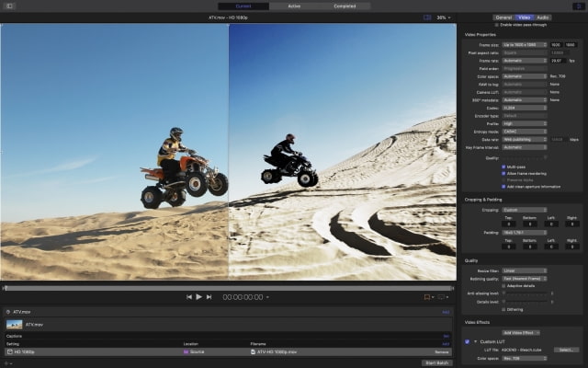Open the Frame size dropdown
Image resolution: width=588 pixels, height=368 pixels.
(525, 44)
